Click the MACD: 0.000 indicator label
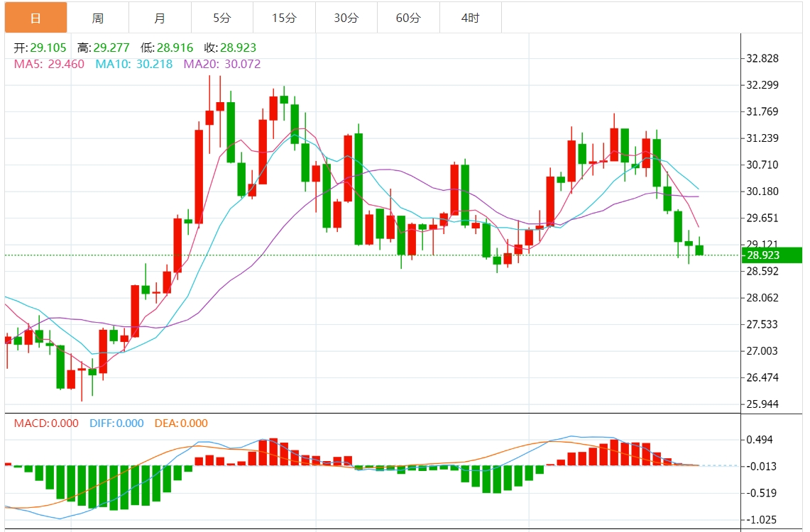The height and width of the screenshot is (532, 810). [46, 423]
